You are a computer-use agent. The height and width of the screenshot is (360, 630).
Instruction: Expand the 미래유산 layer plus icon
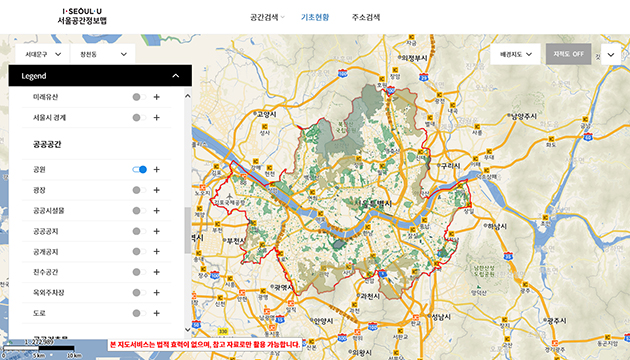157,97
